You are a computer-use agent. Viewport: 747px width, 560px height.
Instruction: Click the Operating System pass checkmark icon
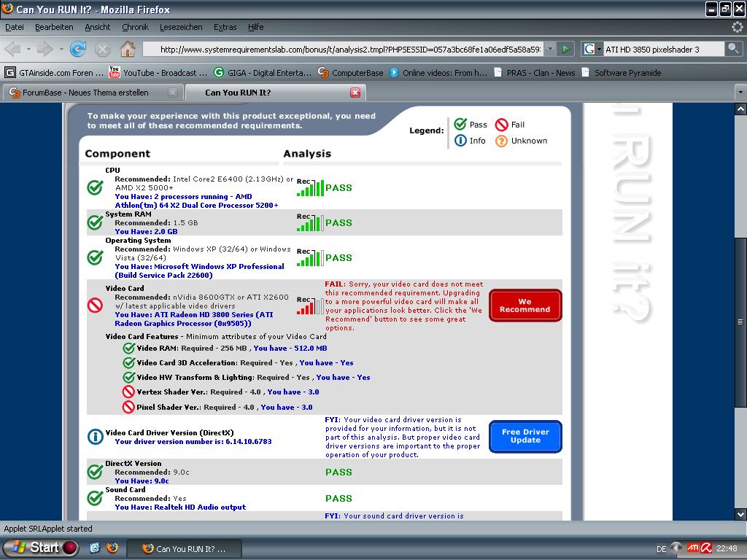point(96,257)
